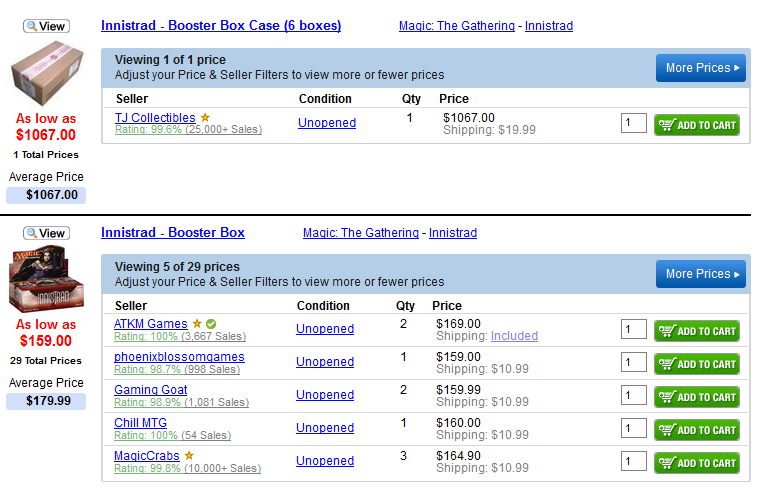Click More Prices for Booster Box Case
Screen dimensions: 758x490
(700, 68)
